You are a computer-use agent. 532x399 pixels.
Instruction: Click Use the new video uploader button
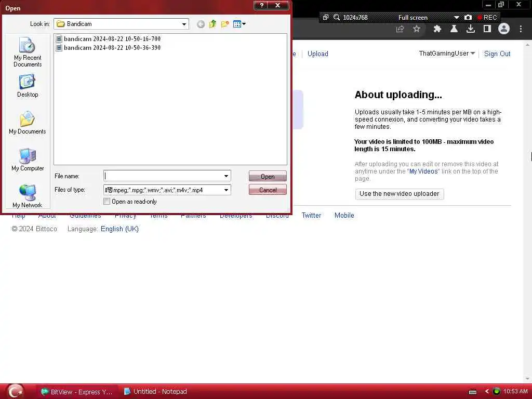point(400,194)
